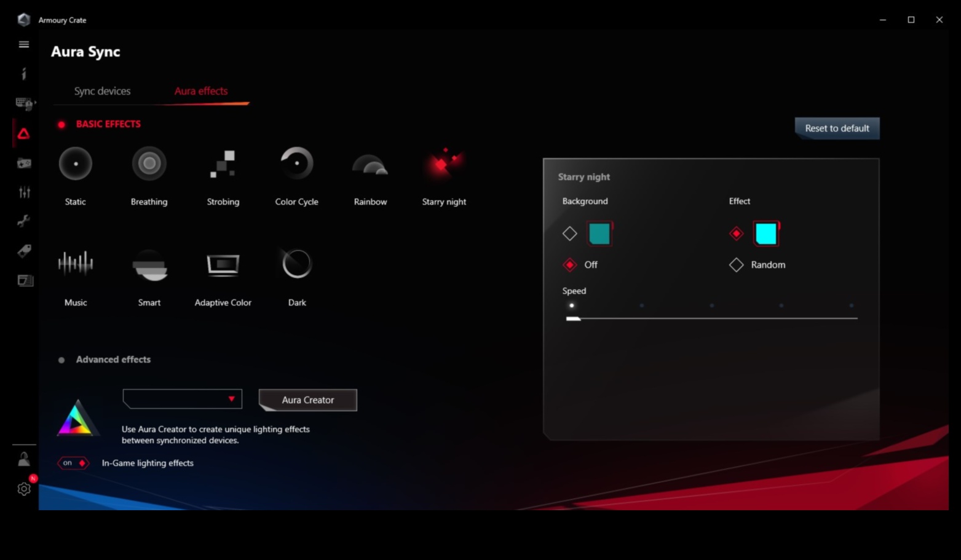Turn off Background in Starry night settings
Screen dimensions: 961x560
(569, 264)
